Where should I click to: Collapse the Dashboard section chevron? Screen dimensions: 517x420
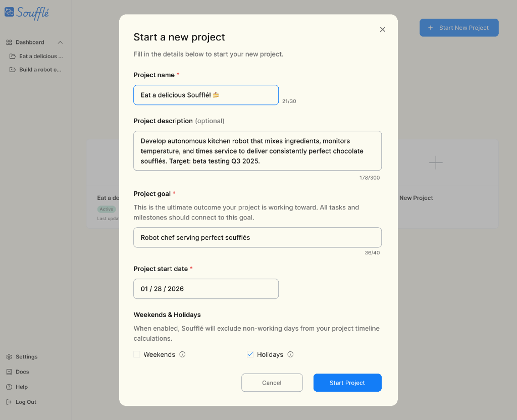click(60, 42)
